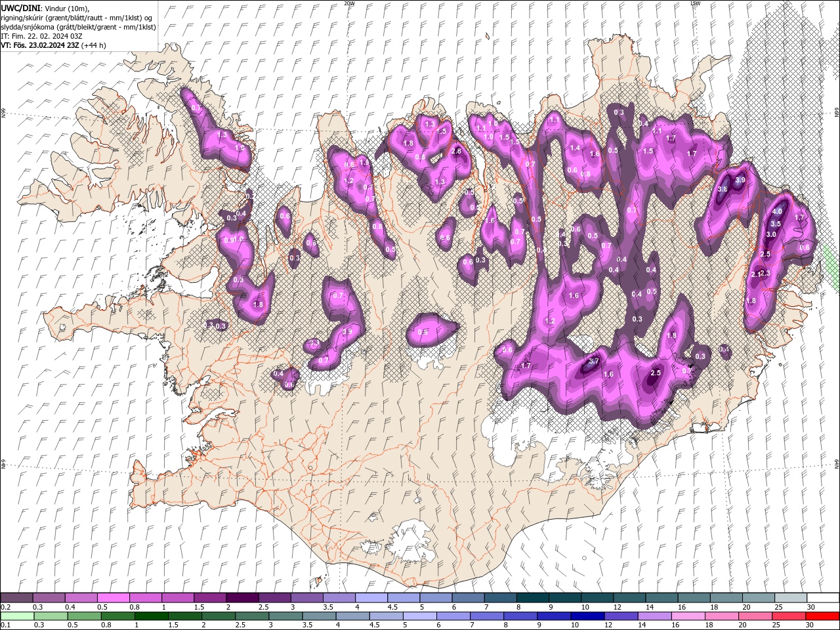This screenshot has width=840, height=630.
Task: Click the 0.2 label under the snow legend
Action: pyautogui.click(x=6, y=607)
